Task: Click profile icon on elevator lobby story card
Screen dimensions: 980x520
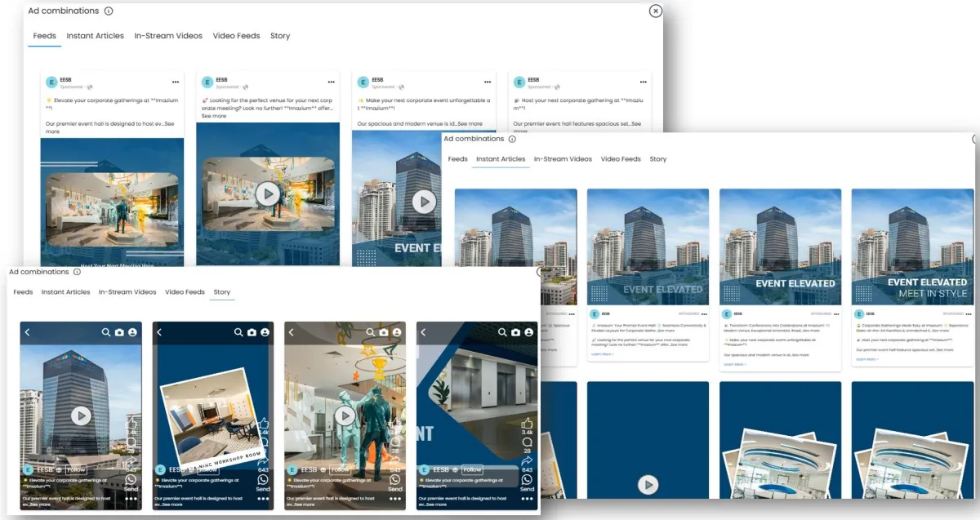Action: (x=528, y=332)
